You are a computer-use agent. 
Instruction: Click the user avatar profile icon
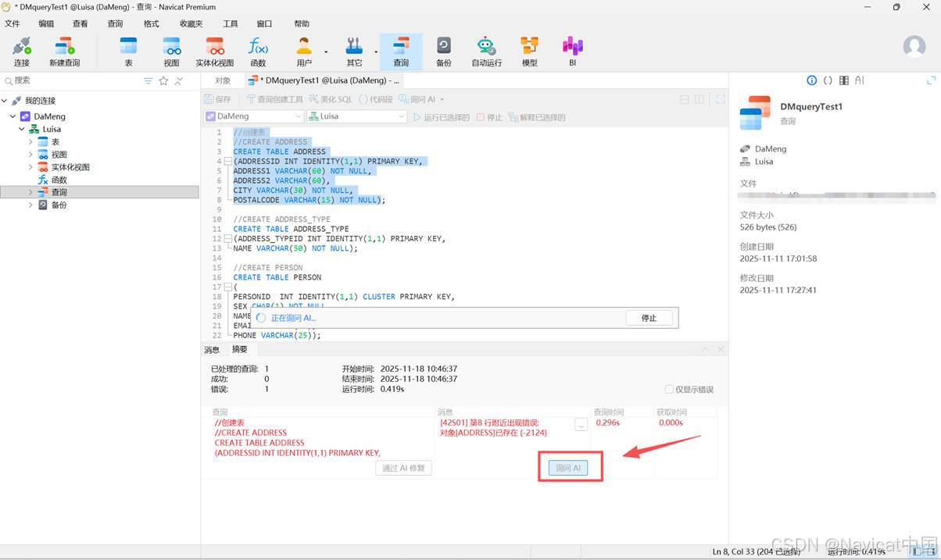pos(914,46)
